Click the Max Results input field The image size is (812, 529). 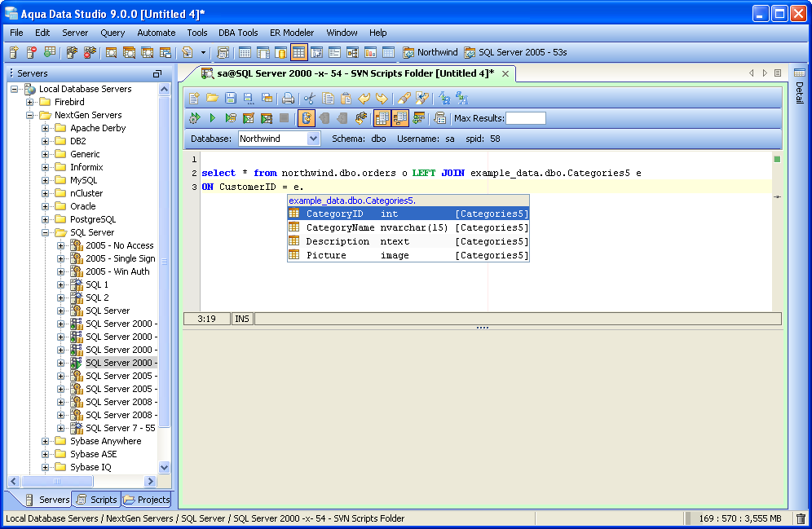pos(526,118)
